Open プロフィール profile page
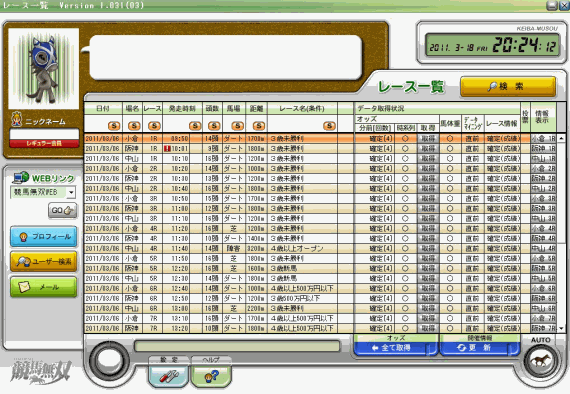Viewport: 570px width, 394px height. click(44, 237)
